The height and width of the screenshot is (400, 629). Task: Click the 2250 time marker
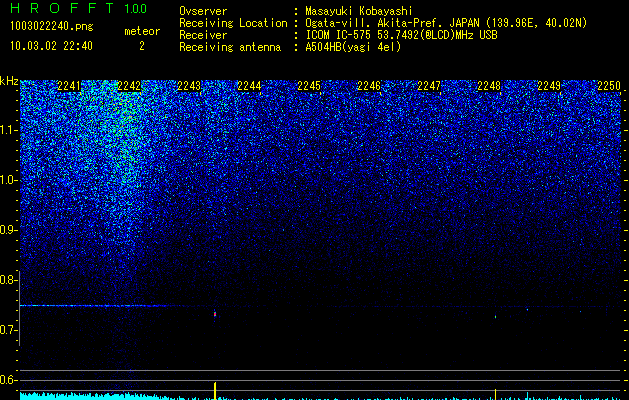609,86
